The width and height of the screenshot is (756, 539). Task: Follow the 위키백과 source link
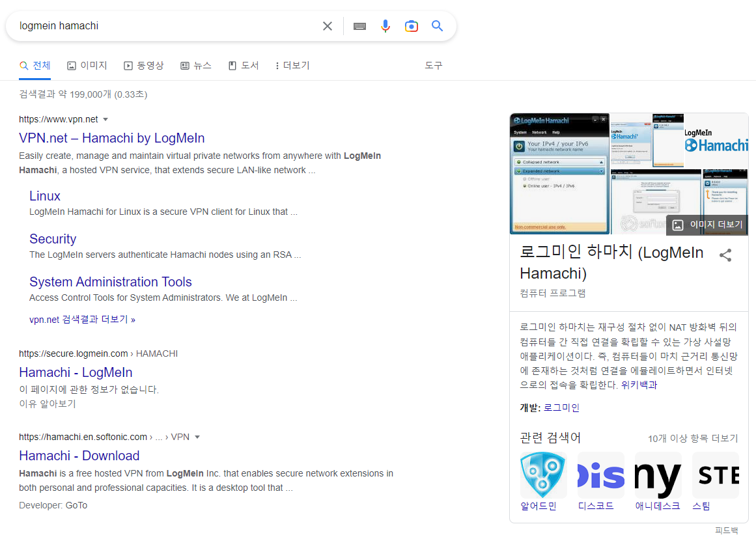coord(639,385)
